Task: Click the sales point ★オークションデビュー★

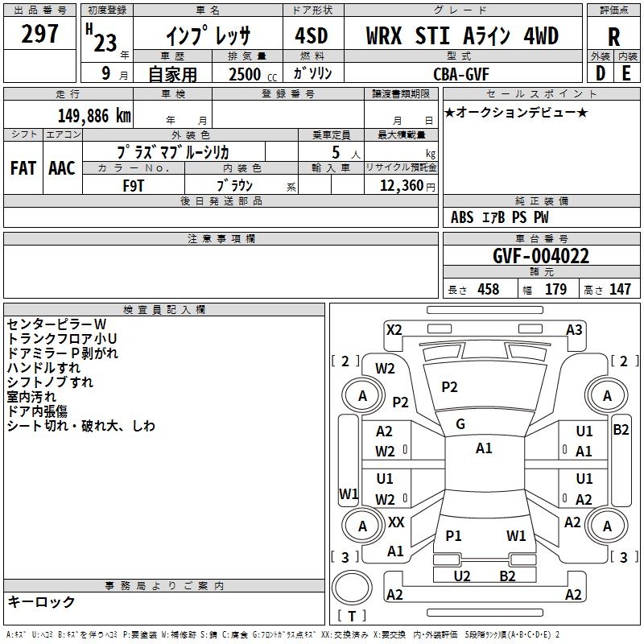Action: tap(516, 112)
